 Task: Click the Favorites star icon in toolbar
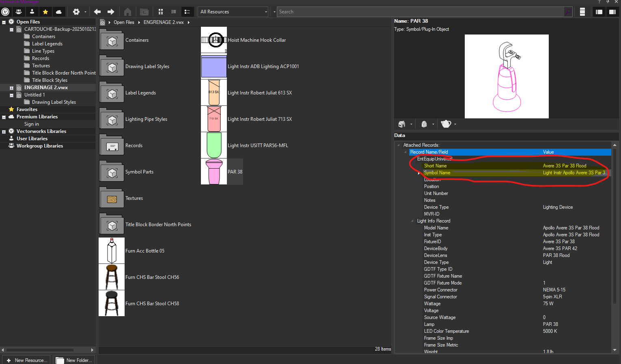click(45, 12)
